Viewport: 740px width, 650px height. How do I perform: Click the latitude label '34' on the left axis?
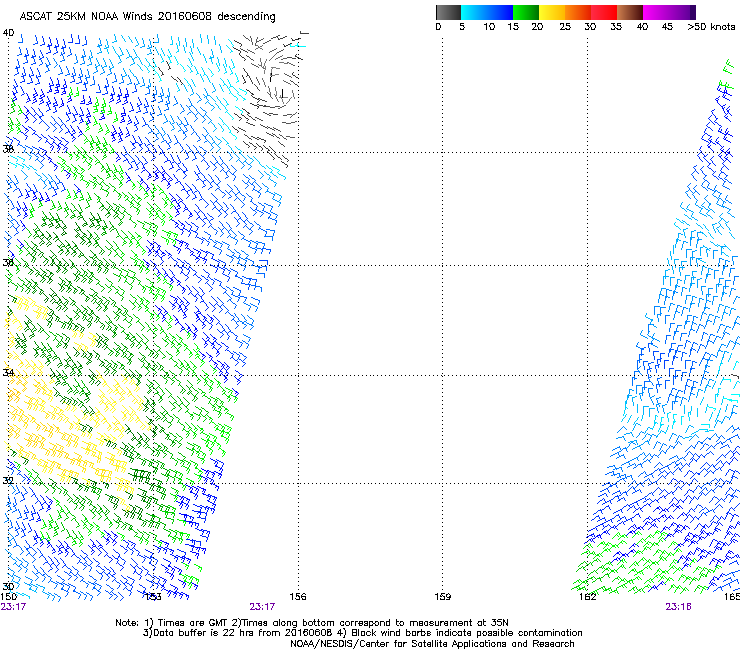click(8, 373)
